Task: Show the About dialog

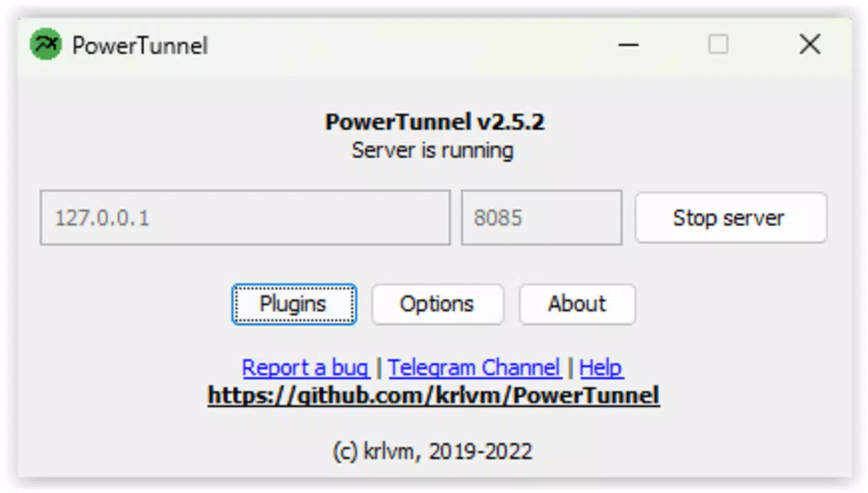Action: pyautogui.click(x=577, y=304)
